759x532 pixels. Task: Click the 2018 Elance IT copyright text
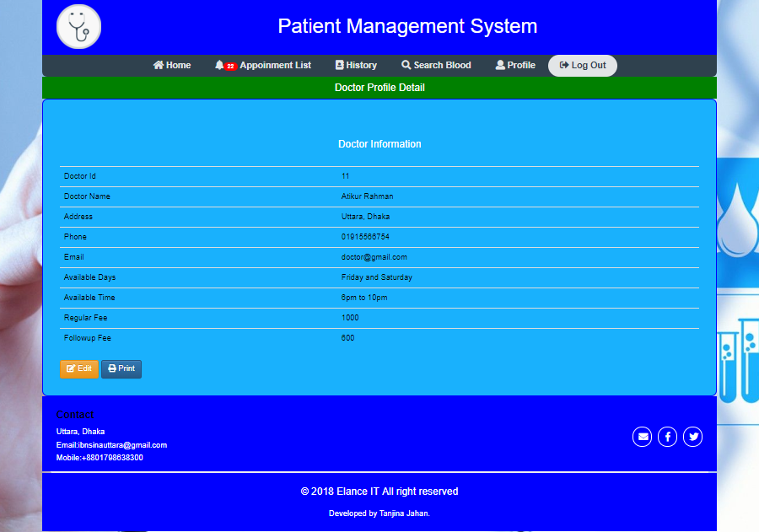pos(379,492)
